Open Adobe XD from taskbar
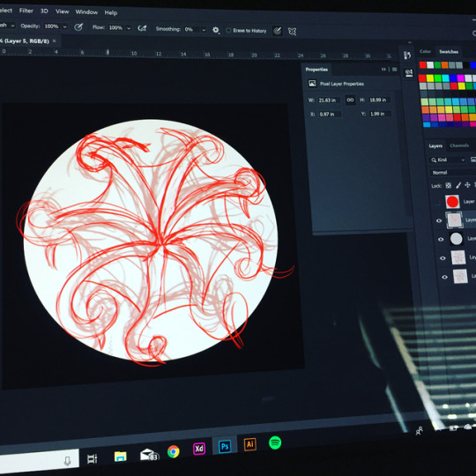This screenshot has height=476, width=476. (x=199, y=449)
